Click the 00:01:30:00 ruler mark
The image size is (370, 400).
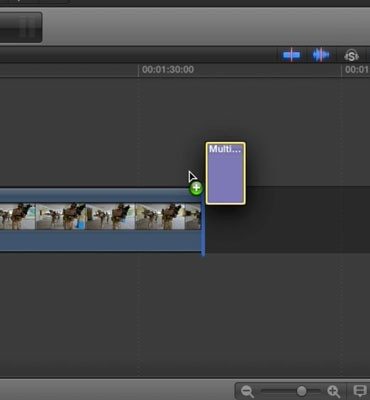click(x=168, y=70)
